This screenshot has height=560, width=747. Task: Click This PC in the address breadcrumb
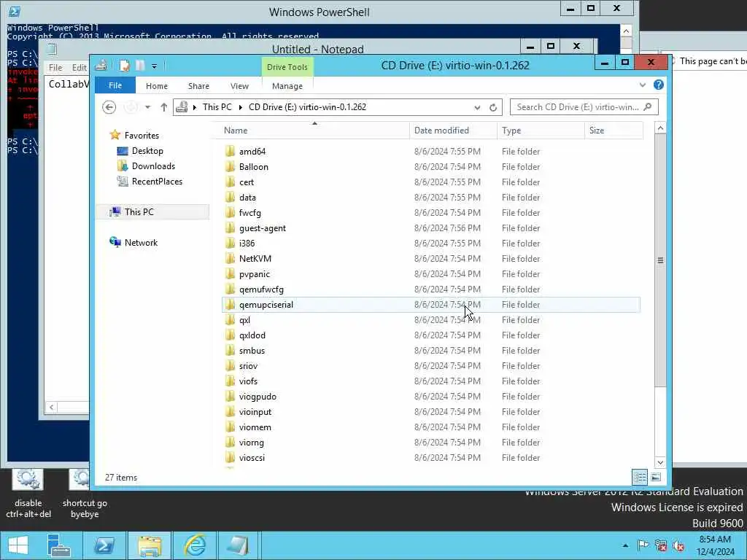point(217,107)
